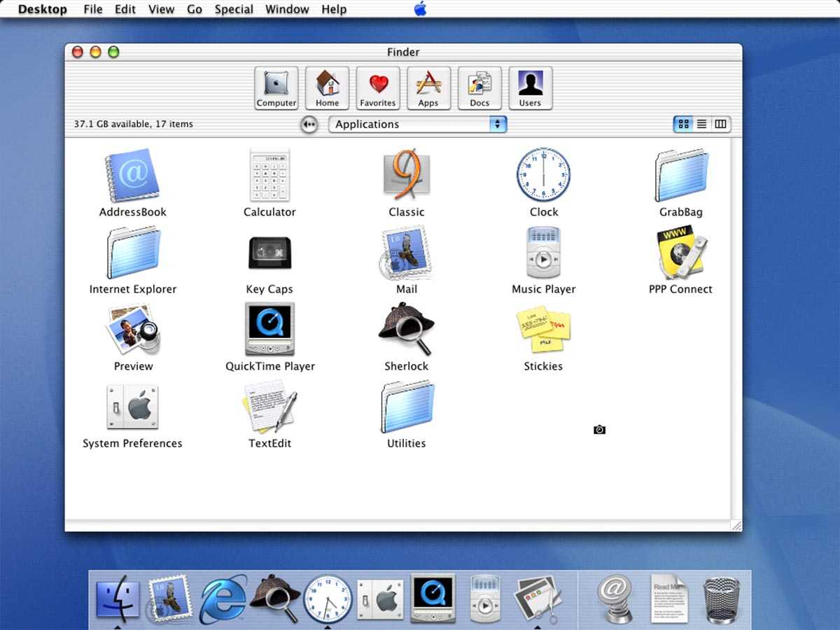Screen dimensions: 840x630
Task: Click the Trash icon in the Dock
Action: coord(721,600)
